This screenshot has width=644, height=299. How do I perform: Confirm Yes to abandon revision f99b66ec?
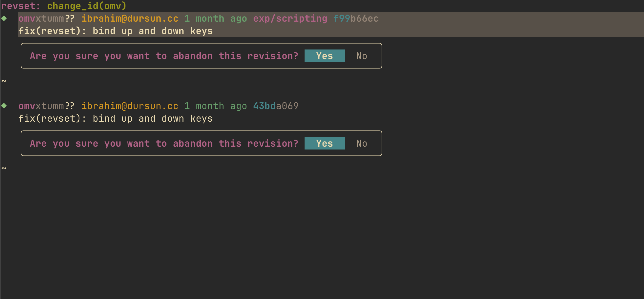tap(324, 56)
